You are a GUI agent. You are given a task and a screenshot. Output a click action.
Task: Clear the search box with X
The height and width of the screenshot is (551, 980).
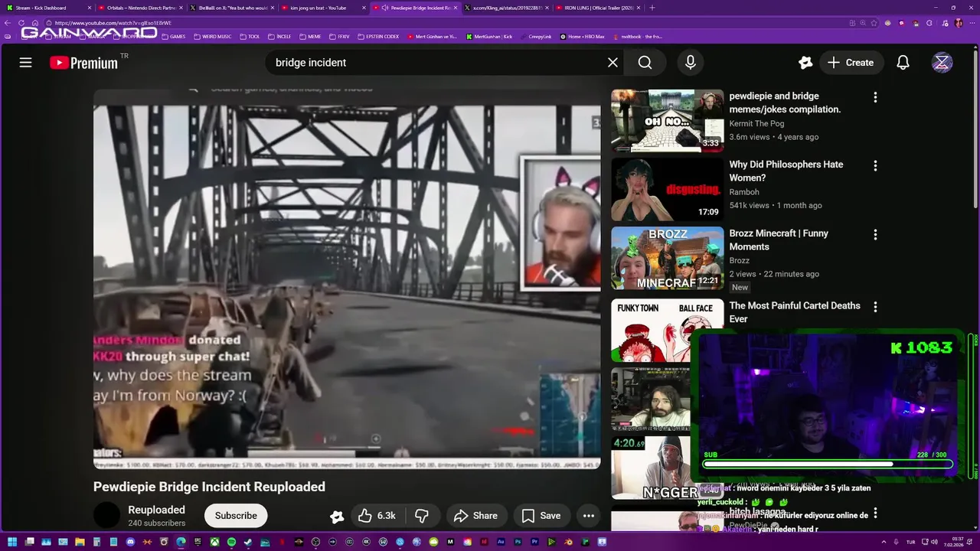[612, 63]
